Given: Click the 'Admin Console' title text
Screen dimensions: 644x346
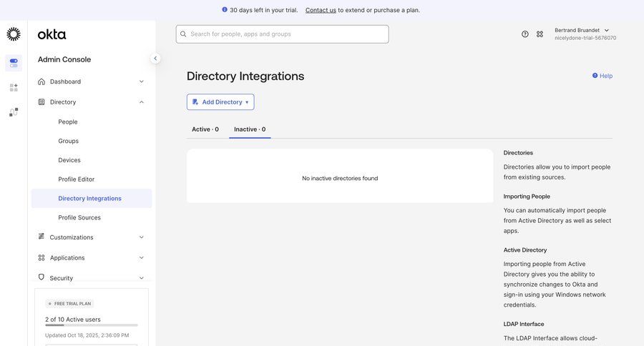Looking at the screenshot, I should click(x=64, y=59).
